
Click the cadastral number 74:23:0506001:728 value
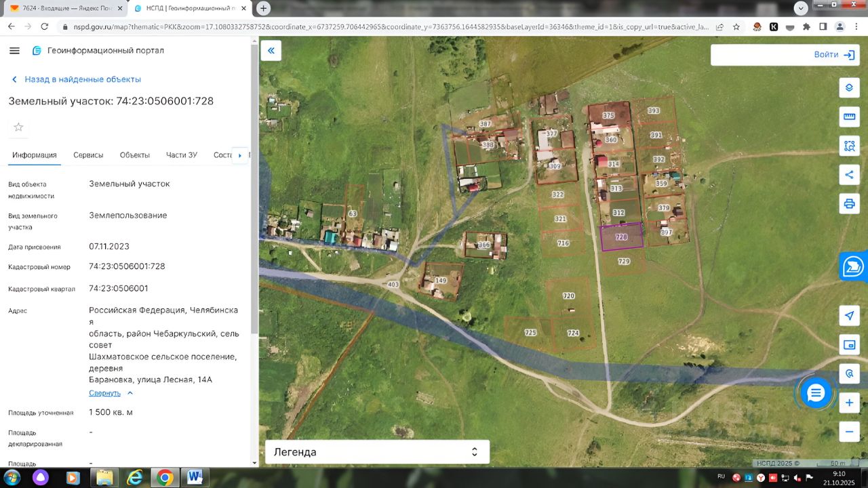tap(127, 266)
